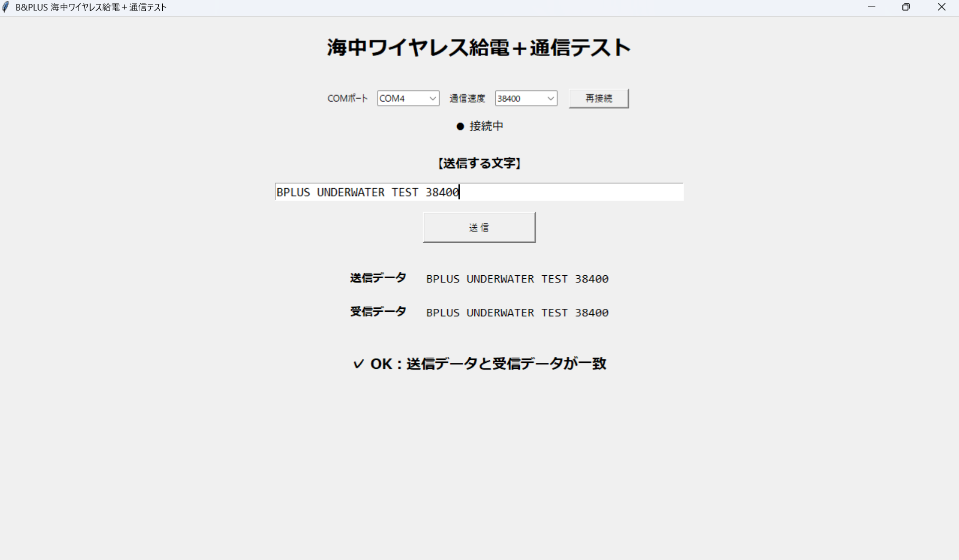Click the 送信 send button
959x560 pixels.
pos(479,228)
